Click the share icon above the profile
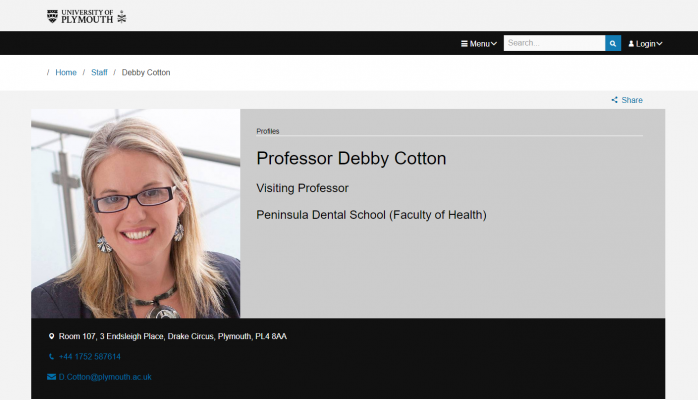The width and height of the screenshot is (698, 400). 614,100
